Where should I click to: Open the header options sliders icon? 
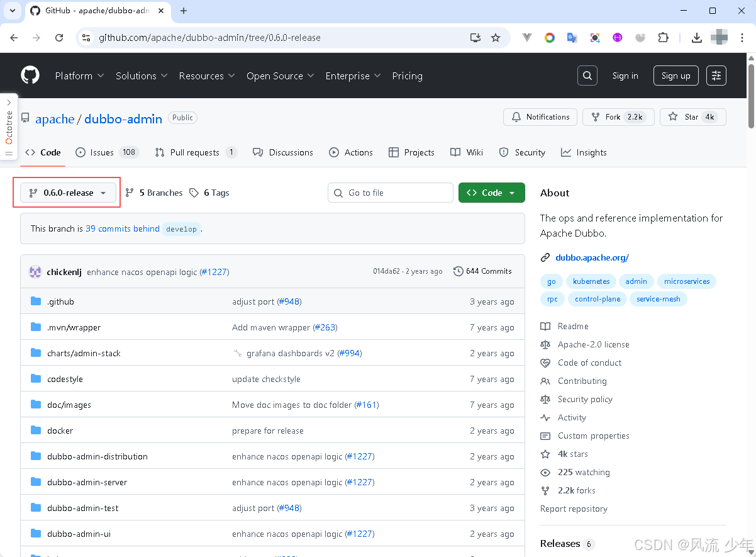tap(716, 76)
